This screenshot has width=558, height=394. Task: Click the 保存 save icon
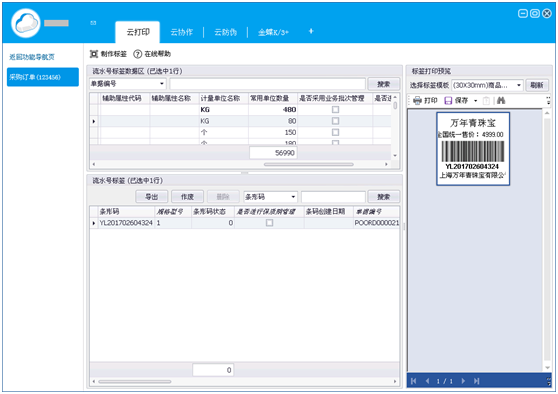pos(448,101)
